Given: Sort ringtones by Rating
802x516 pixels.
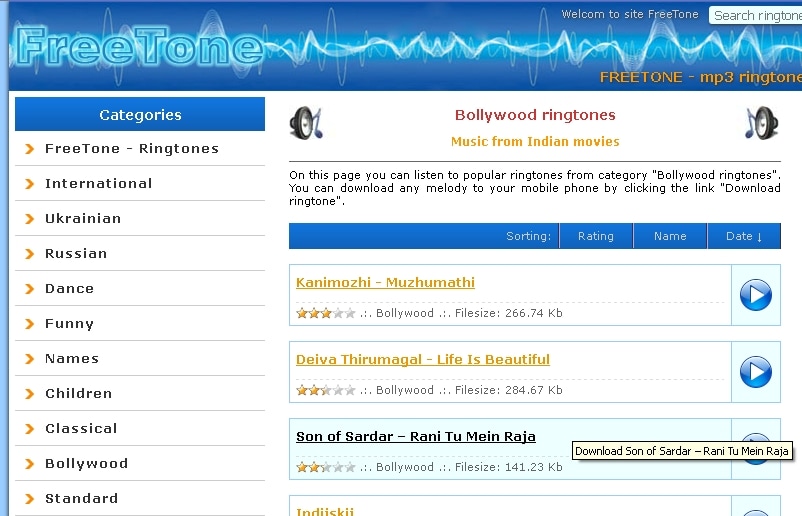Looking at the screenshot, I should [596, 236].
